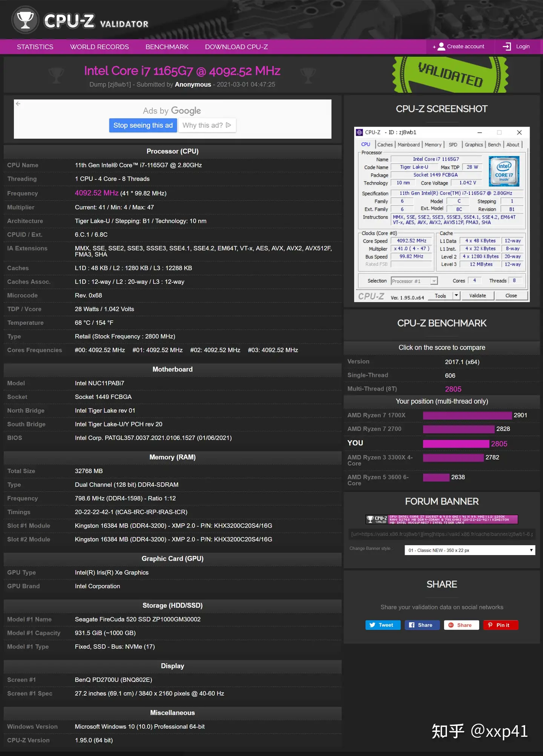543x756 pixels.
Task: Click the CPU-Z app icon in screenshot titlebar
Action: [360, 132]
